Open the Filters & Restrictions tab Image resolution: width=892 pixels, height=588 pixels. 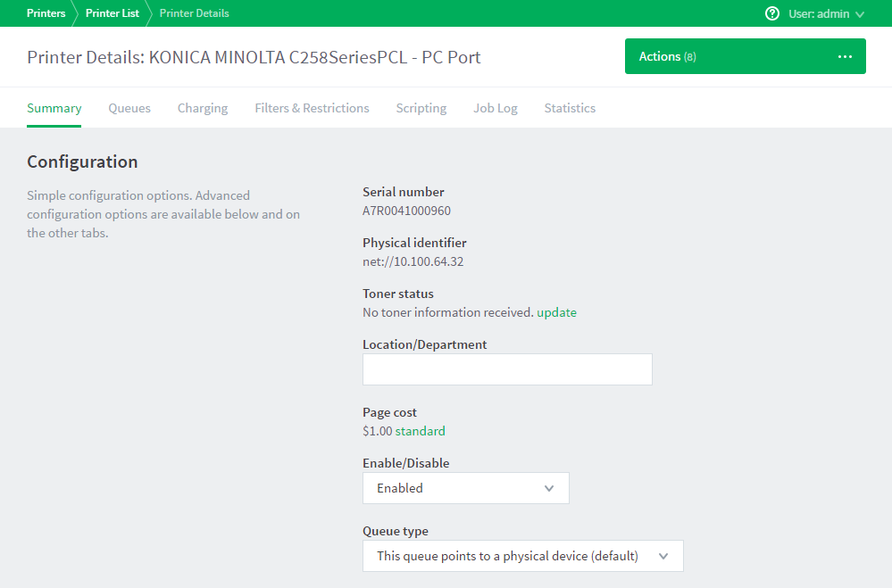312,108
